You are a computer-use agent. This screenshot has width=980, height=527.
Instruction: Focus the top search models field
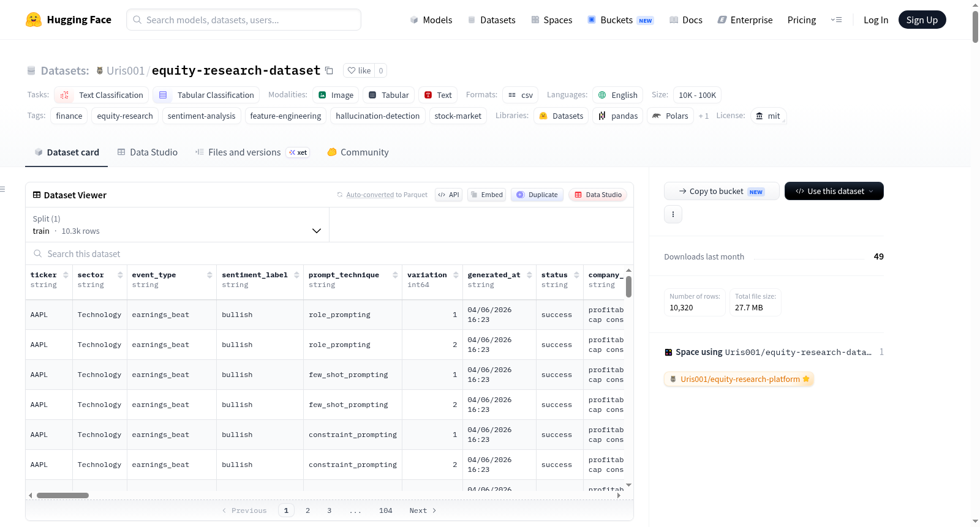[x=244, y=20]
